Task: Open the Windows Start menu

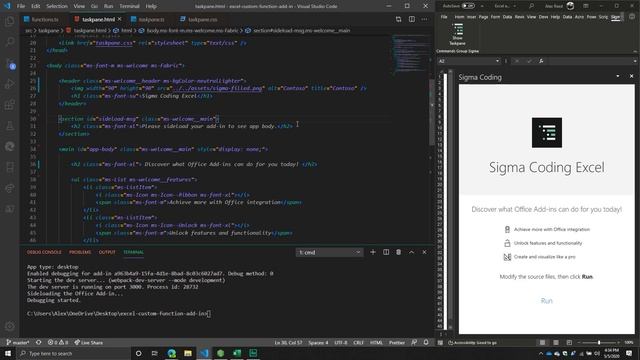Action: point(8,353)
